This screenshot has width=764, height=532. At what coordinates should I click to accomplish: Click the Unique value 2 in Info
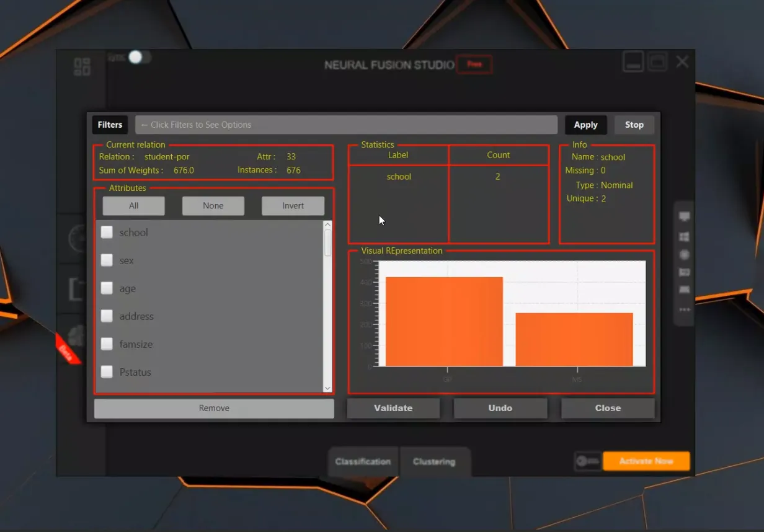click(603, 199)
